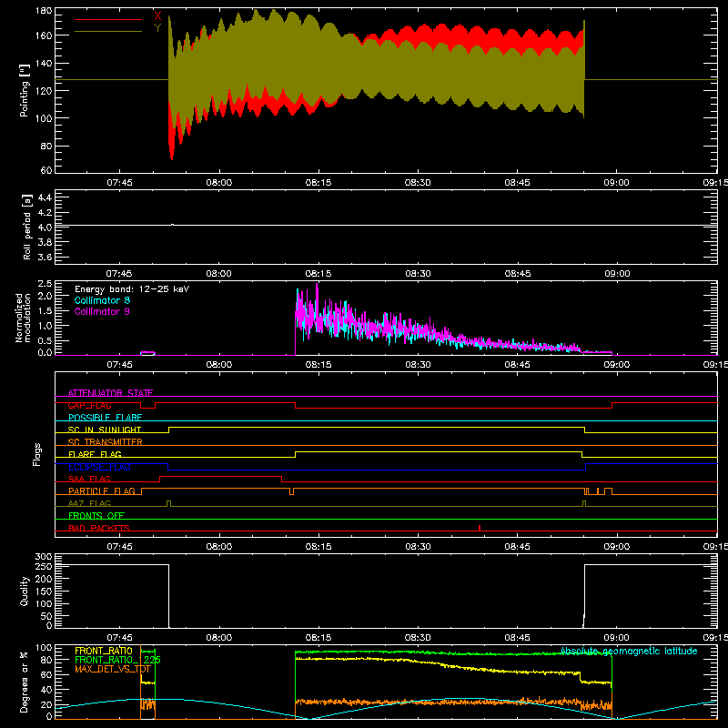Image resolution: width=728 pixels, height=728 pixels.
Task: Click the SAA_FLAG label
Action: point(89,479)
